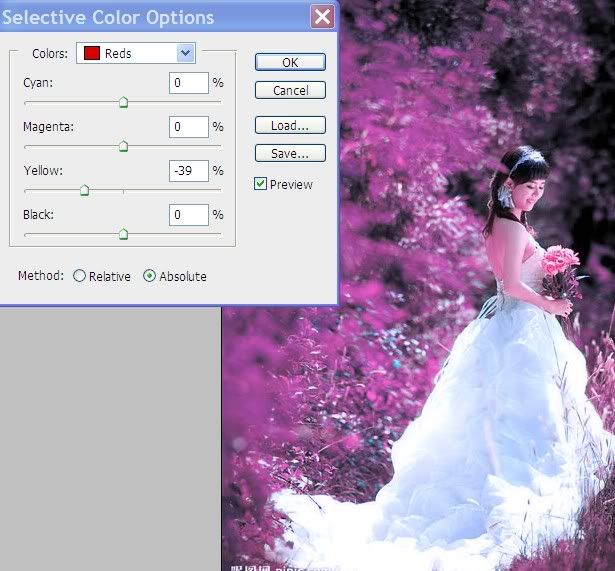Select the Yellow value field showing -39

189,171
